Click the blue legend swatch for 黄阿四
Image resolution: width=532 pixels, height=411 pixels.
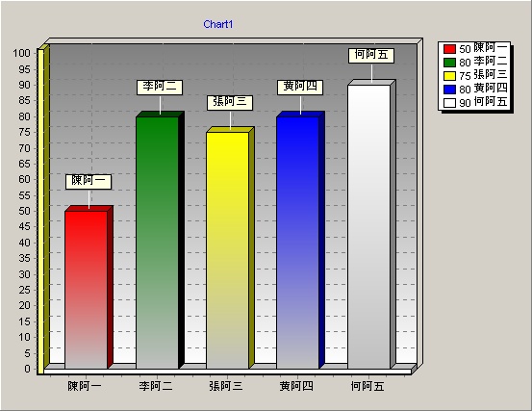coord(449,90)
